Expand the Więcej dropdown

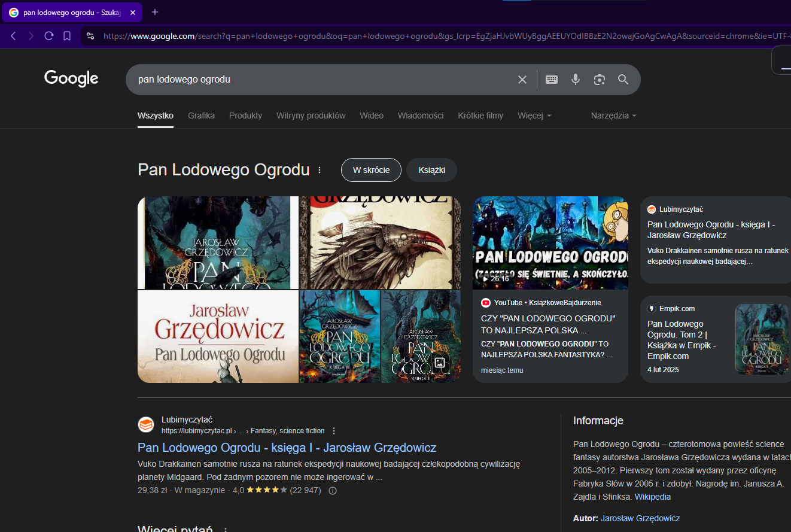point(534,115)
